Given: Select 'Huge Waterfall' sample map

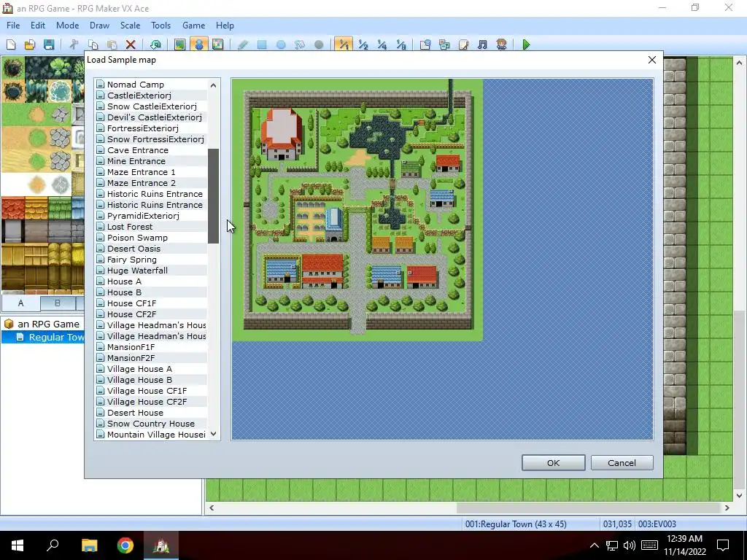Looking at the screenshot, I should tap(137, 271).
